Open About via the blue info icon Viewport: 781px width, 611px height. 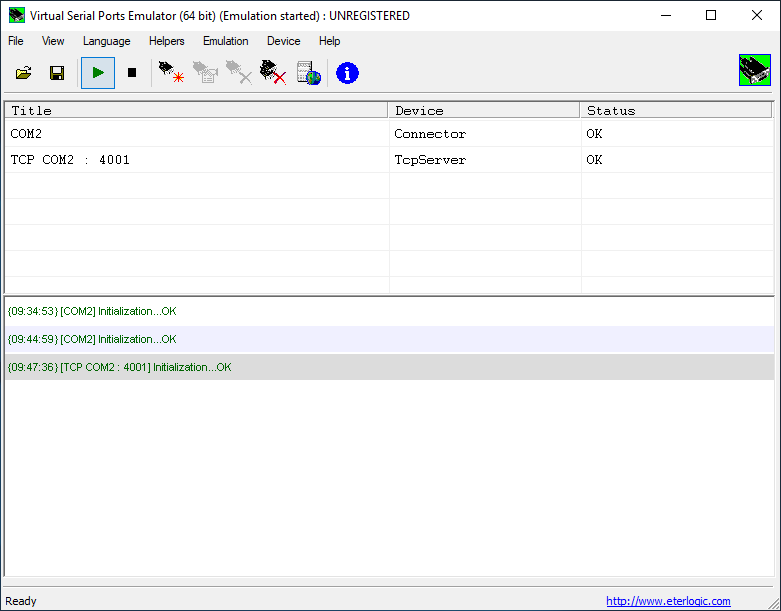click(347, 73)
